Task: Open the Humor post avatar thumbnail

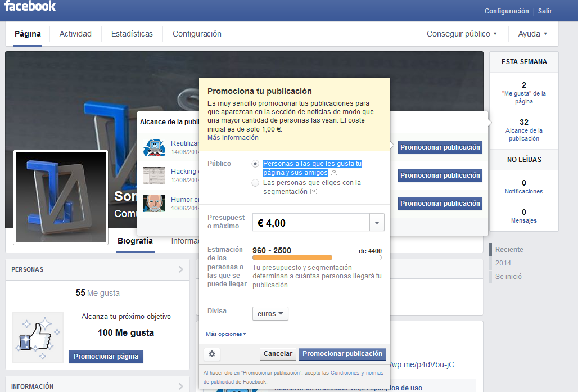Action: [154, 204]
